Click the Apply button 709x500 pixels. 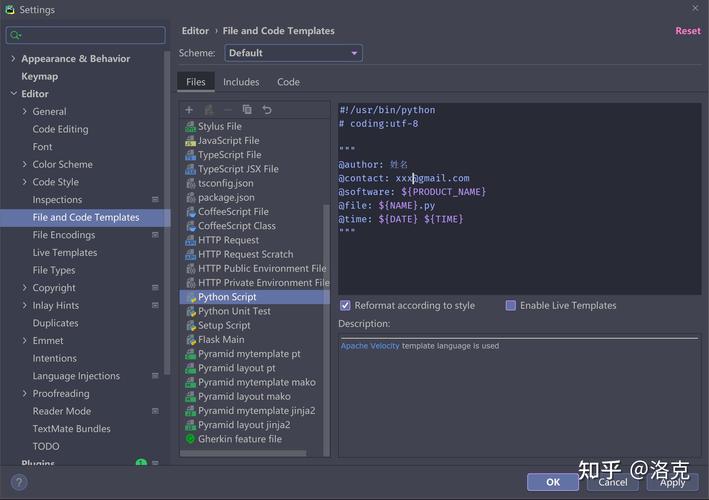click(672, 482)
